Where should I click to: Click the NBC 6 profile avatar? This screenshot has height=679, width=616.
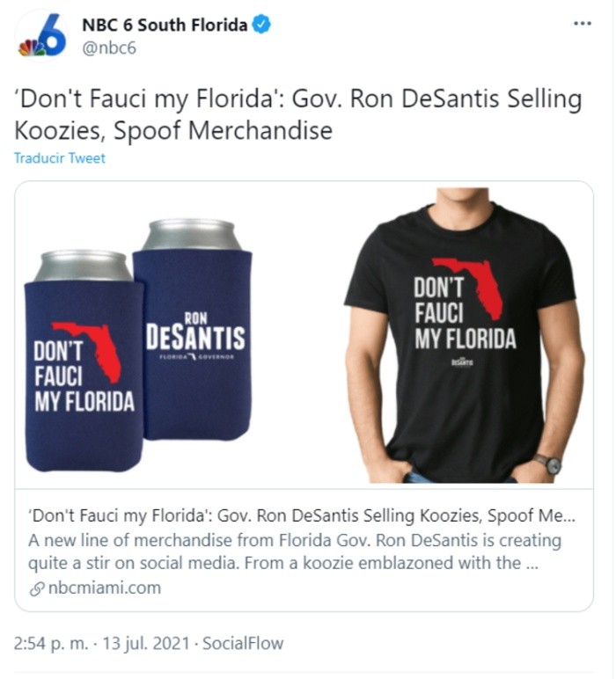pyautogui.click(x=41, y=36)
